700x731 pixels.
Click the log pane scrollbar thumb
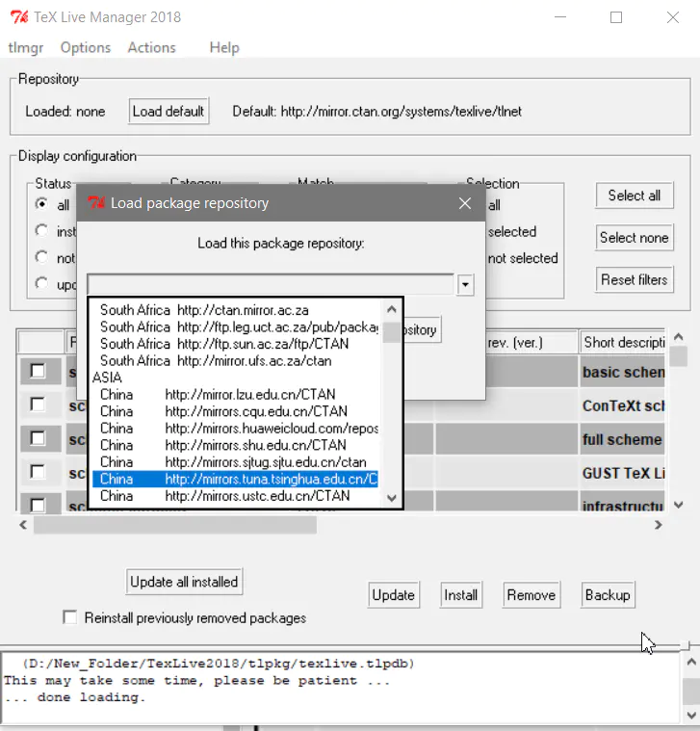691,692
